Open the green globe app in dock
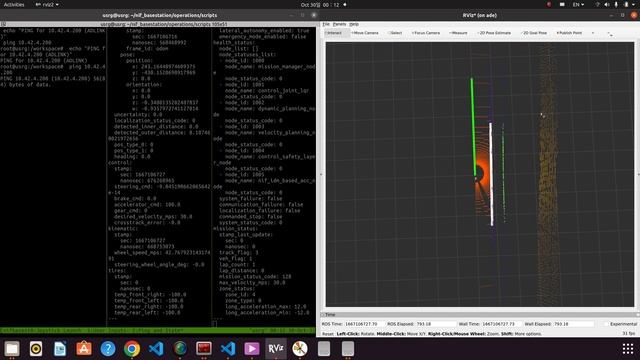 click(x=180, y=349)
